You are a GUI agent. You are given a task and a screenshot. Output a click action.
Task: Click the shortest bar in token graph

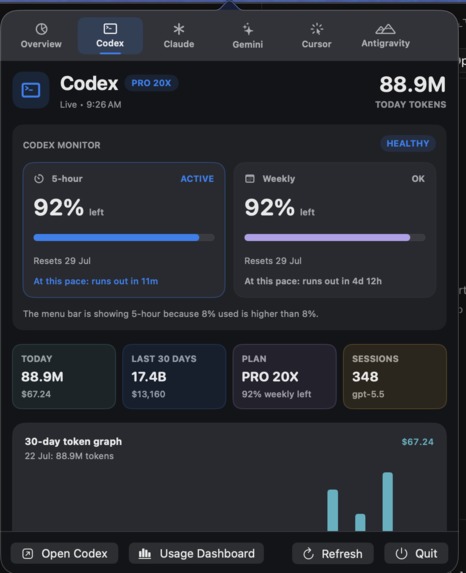(360, 522)
